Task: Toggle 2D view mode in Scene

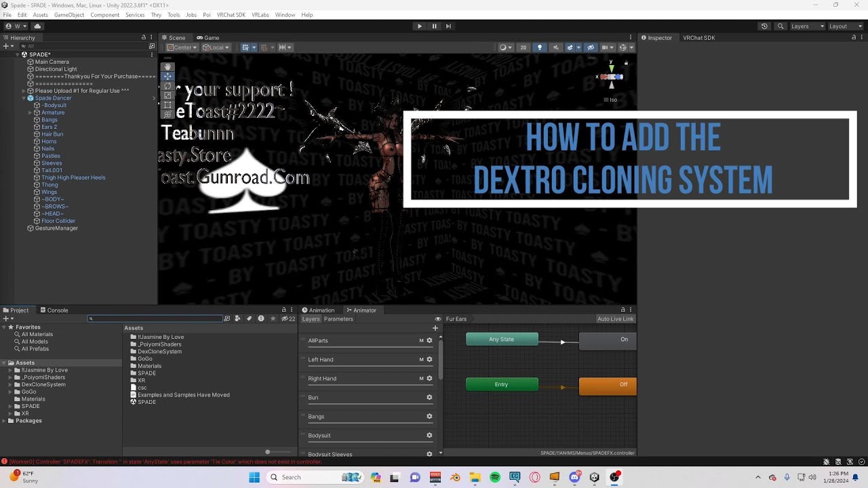Action: (x=523, y=47)
